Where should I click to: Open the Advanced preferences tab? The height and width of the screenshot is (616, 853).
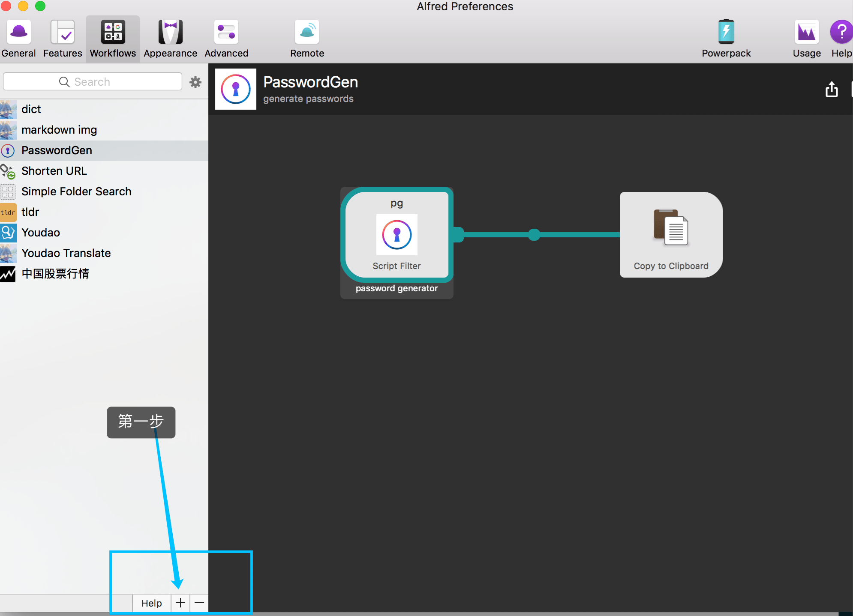226,39
